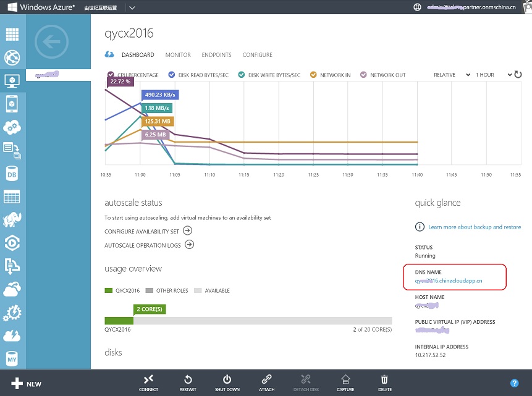The height and width of the screenshot is (396, 532).
Task: Switch to the Monitor tab
Action: (178, 54)
